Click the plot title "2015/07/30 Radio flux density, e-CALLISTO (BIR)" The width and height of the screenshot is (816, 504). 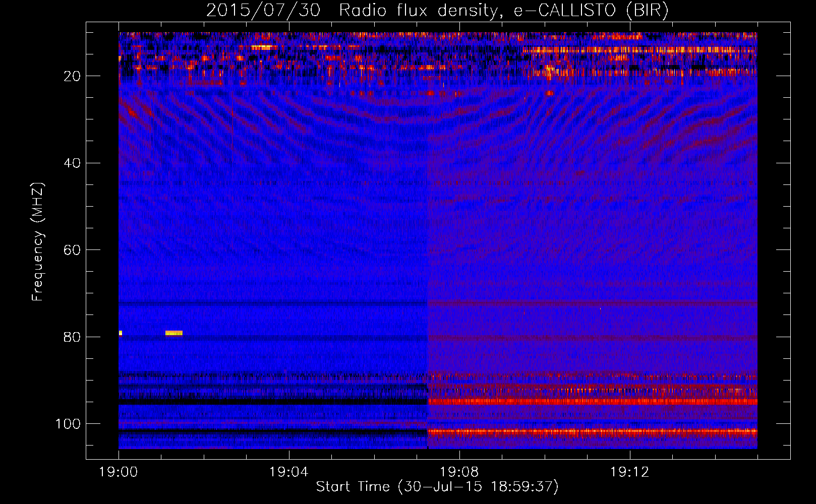pyautogui.click(x=437, y=10)
